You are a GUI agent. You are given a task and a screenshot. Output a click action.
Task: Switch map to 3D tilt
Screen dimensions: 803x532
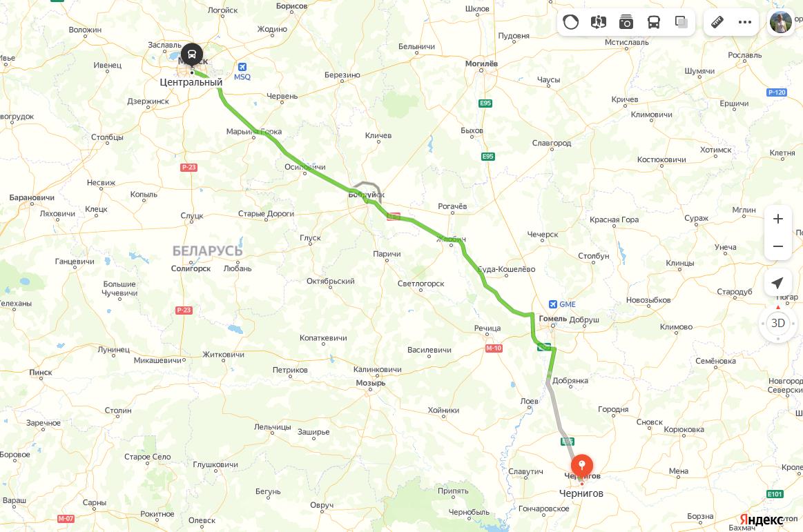pyautogui.click(x=778, y=323)
